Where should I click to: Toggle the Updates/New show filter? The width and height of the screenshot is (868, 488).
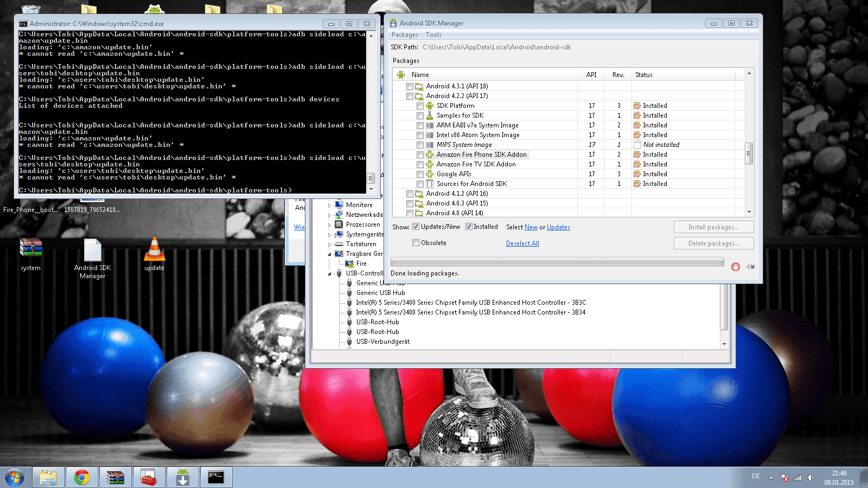[x=416, y=227]
